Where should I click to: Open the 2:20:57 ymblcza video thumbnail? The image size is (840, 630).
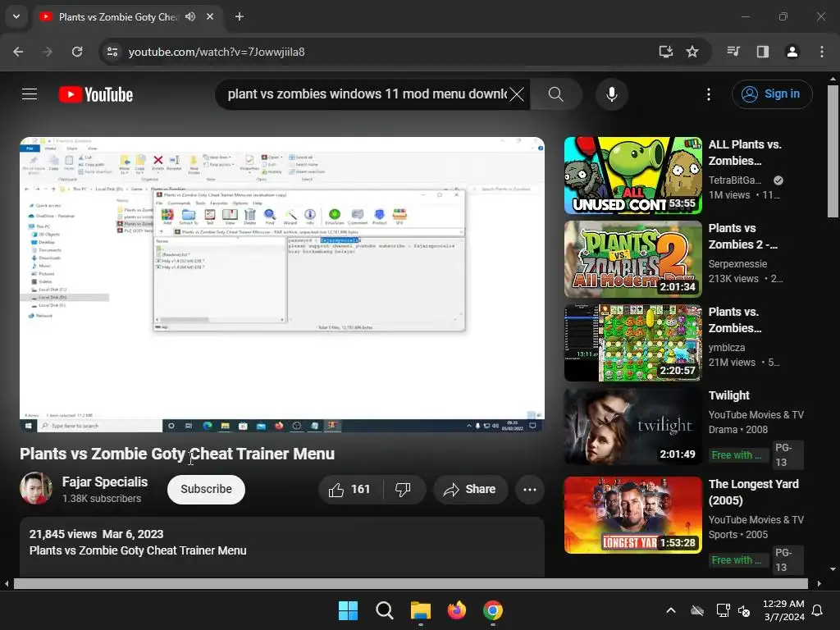pos(632,343)
